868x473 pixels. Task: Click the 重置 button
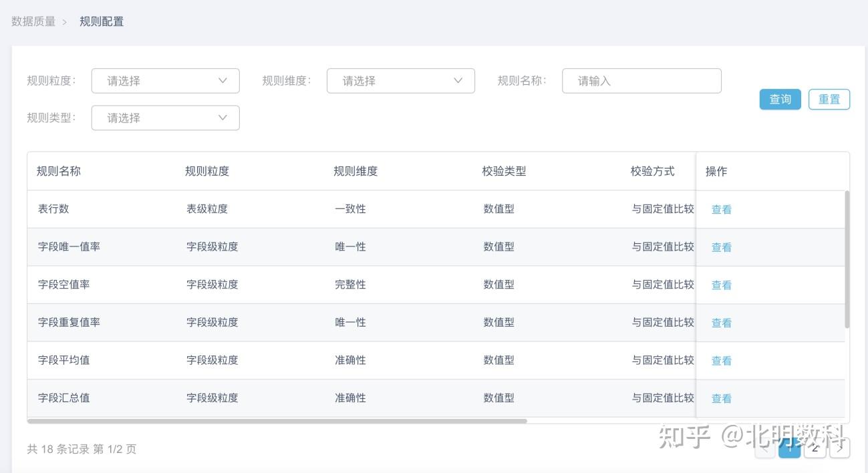[829, 100]
